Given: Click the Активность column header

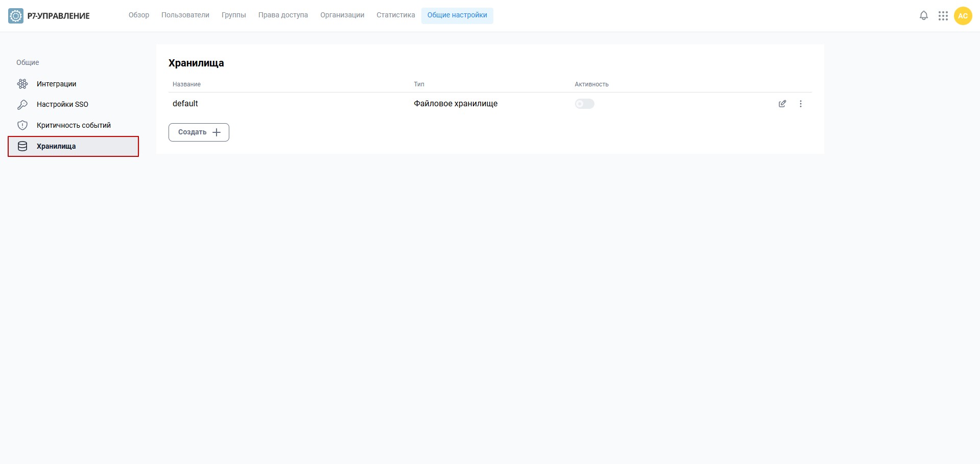Looking at the screenshot, I should click(591, 84).
